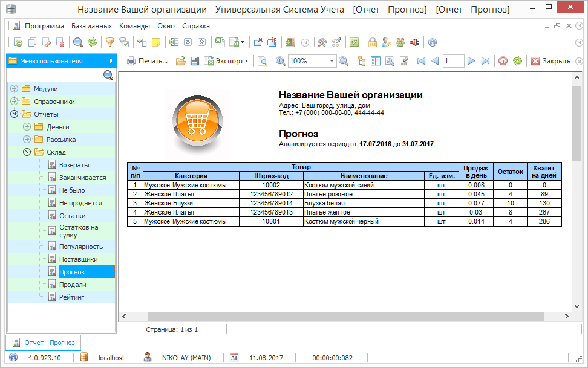Toggle the report thumbnails panel icon
The height and width of the screenshot is (368, 588).
pos(376,60)
